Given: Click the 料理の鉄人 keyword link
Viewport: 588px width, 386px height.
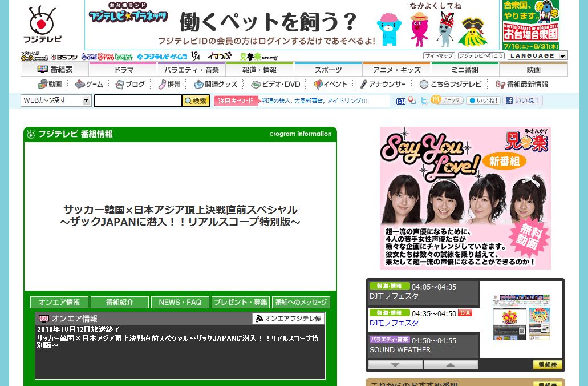Looking at the screenshot, I should [276, 100].
